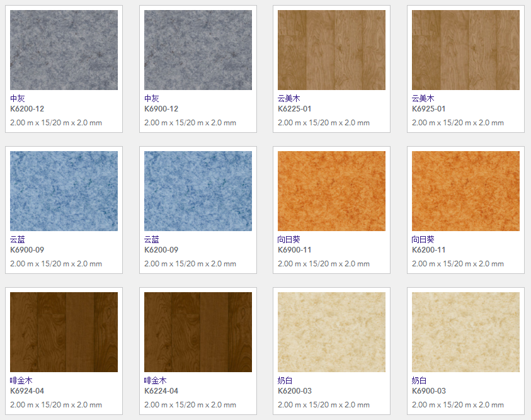Click the blue K6200-09 product image

point(198,191)
